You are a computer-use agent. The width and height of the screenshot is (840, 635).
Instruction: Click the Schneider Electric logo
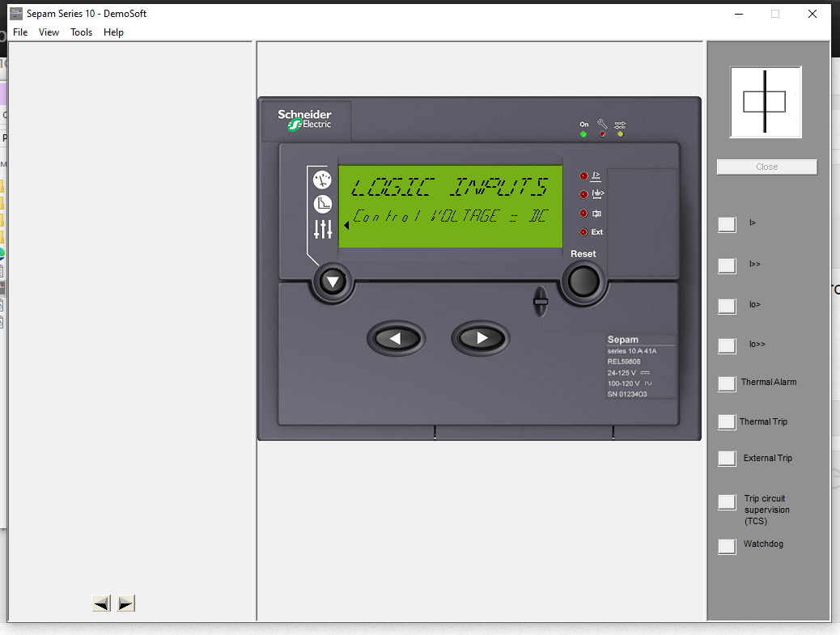click(304, 120)
